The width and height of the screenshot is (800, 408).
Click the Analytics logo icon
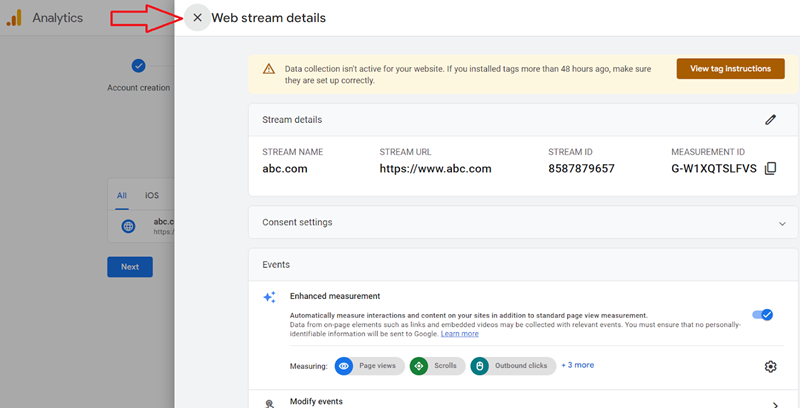(14, 18)
